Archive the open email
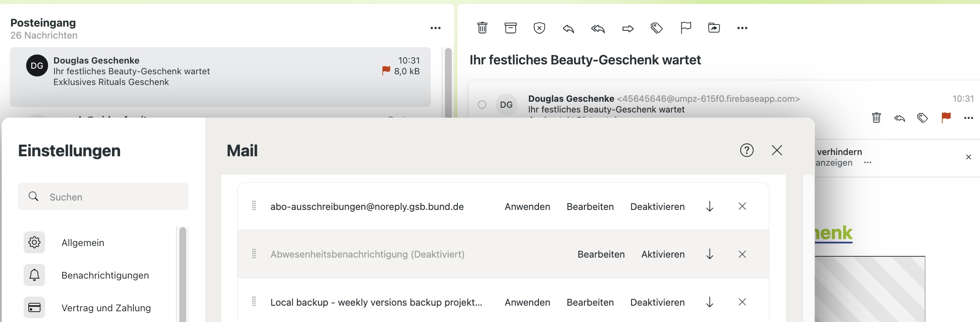This screenshot has width=980, height=322. tap(511, 28)
